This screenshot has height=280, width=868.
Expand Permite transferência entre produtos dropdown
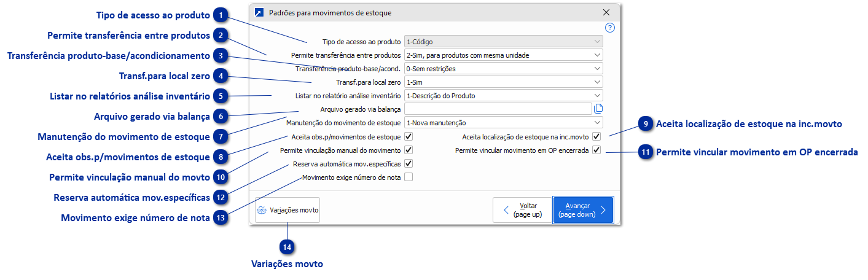point(503,55)
